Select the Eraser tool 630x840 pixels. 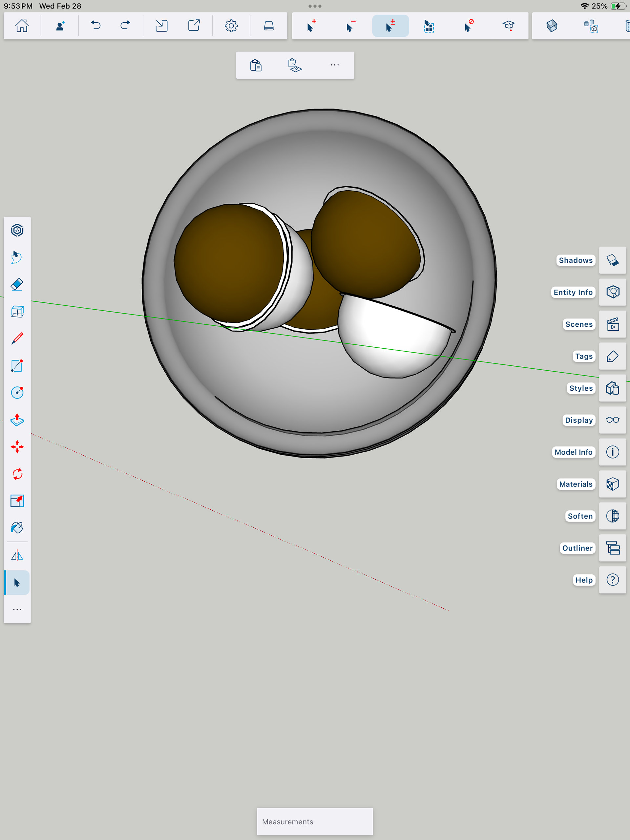tap(17, 284)
